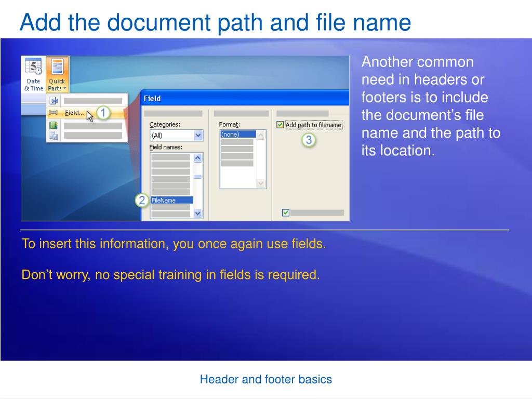Click the Field dialog title bar
The height and width of the screenshot is (399, 532).
pyautogui.click(x=244, y=98)
